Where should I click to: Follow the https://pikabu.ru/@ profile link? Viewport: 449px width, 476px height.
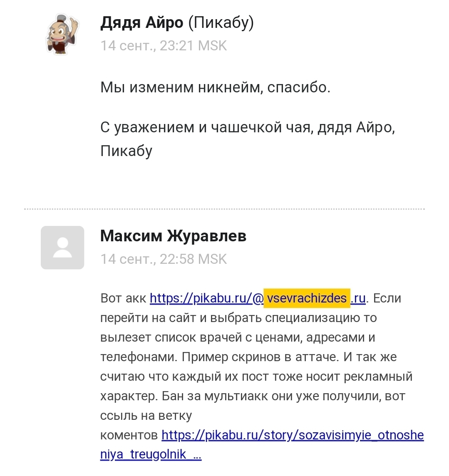click(207, 298)
